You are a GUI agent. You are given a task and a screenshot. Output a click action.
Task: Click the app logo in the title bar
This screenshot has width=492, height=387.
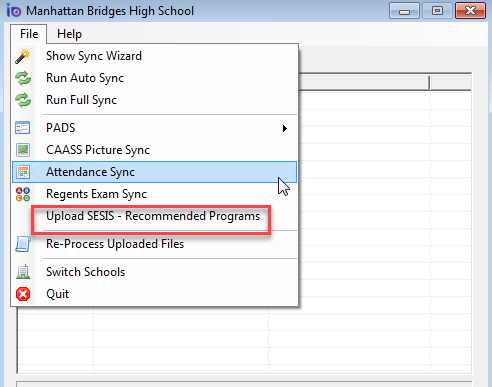click(14, 11)
